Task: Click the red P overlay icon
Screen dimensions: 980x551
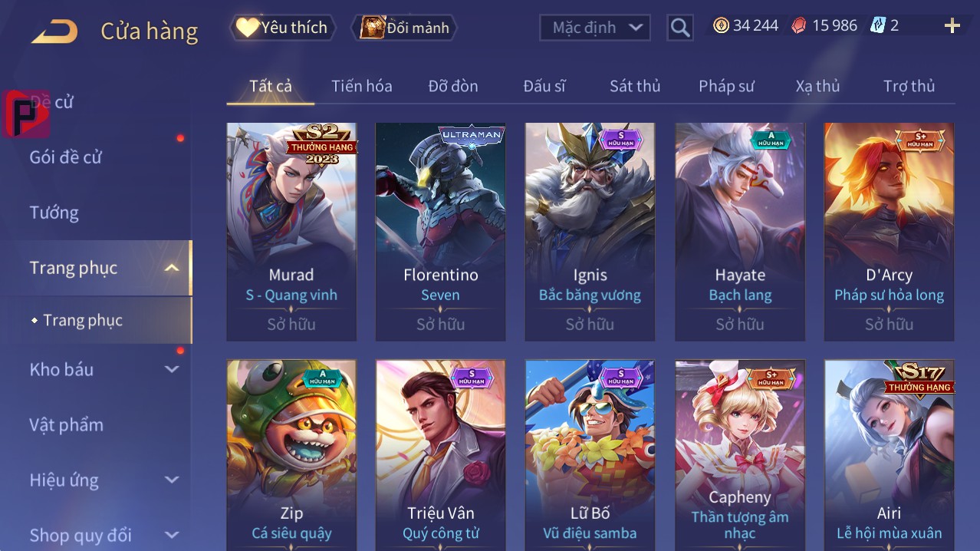Action: coord(27,114)
